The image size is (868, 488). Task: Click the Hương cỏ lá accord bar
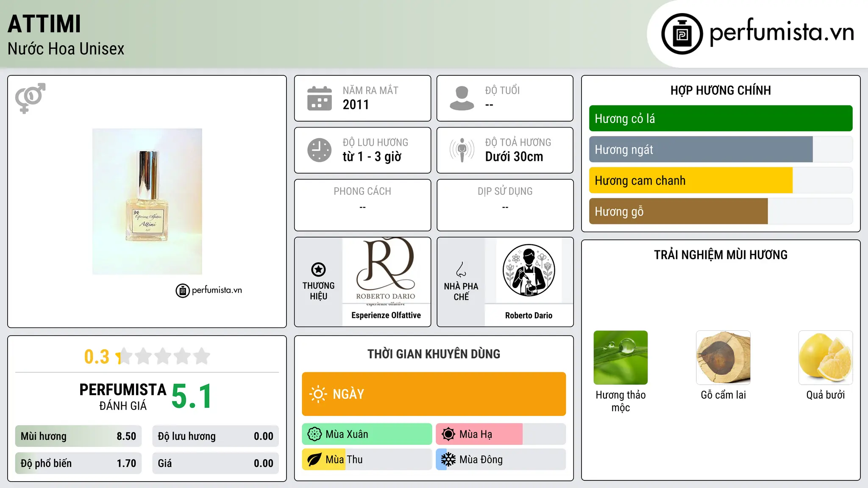pos(721,119)
